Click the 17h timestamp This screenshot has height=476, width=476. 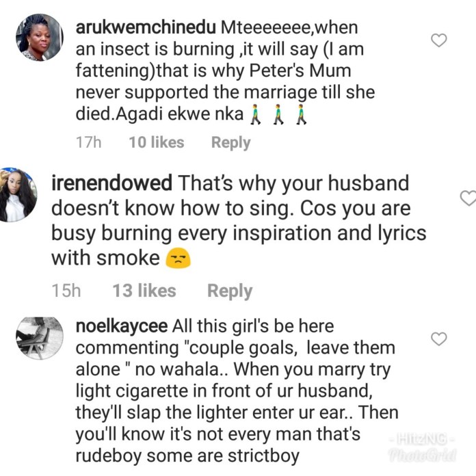[x=88, y=142]
